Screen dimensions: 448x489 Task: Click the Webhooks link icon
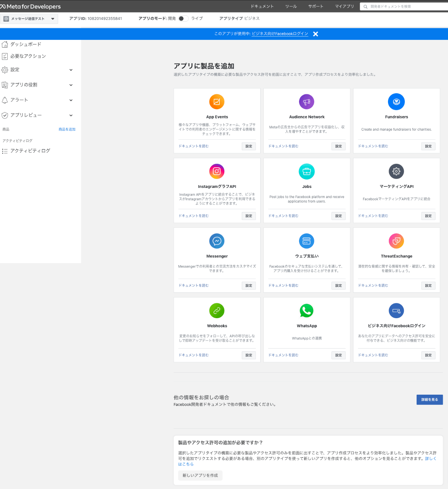point(217,311)
